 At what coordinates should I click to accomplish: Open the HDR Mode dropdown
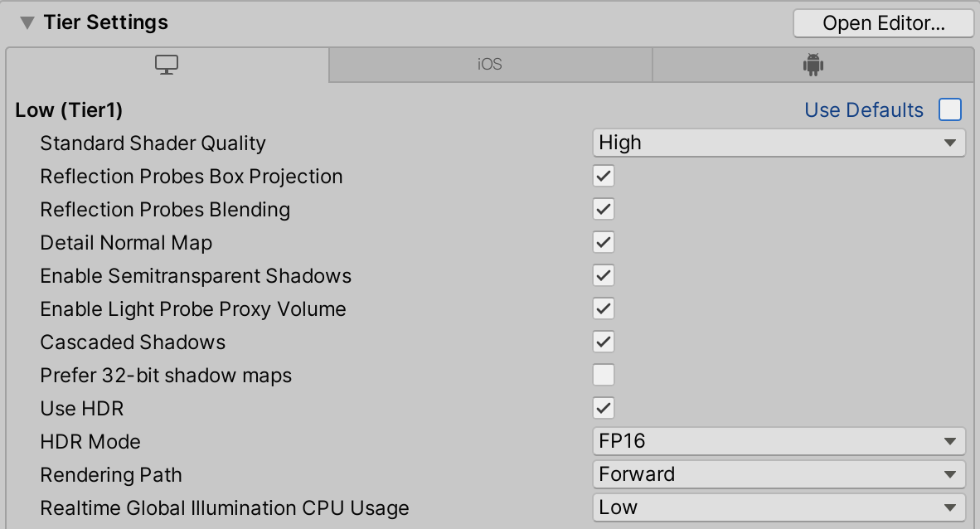pos(779,441)
